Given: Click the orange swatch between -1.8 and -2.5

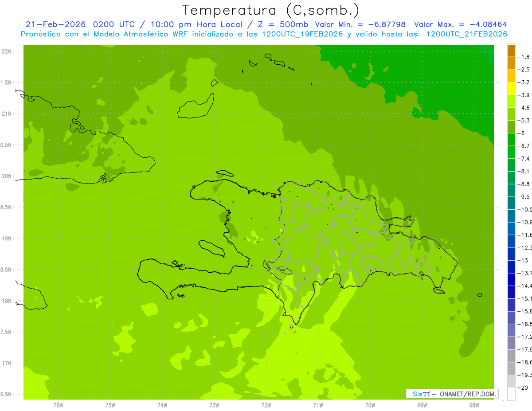Looking at the screenshot, I should tap(511, 63).
